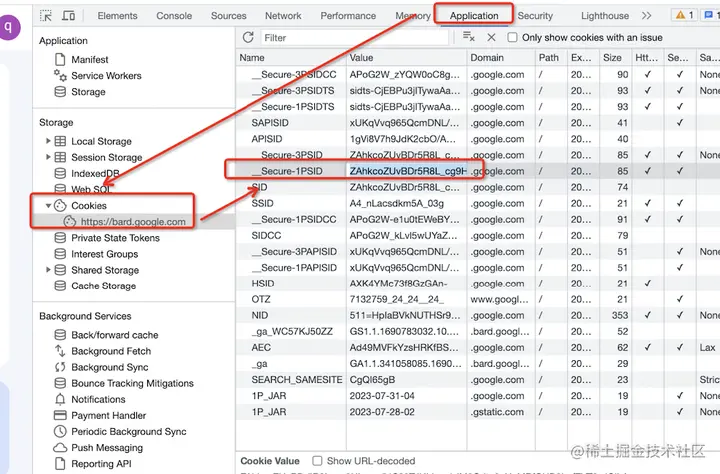Click the IndexedDB database icon

tap(60, 173)
